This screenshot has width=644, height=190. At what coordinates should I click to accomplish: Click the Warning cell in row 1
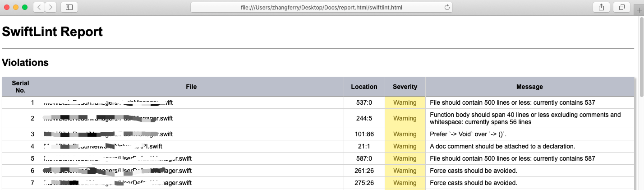[x=405, y=102]
